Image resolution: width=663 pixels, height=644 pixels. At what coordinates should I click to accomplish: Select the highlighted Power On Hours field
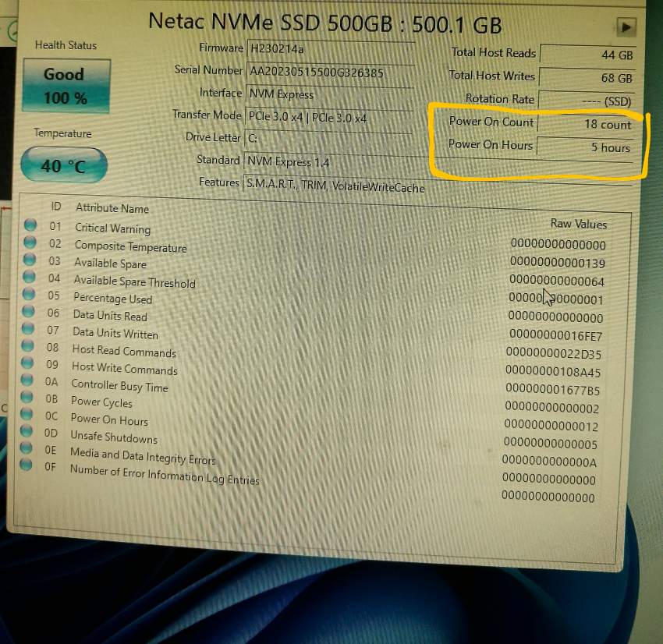[x=587, y=145]
